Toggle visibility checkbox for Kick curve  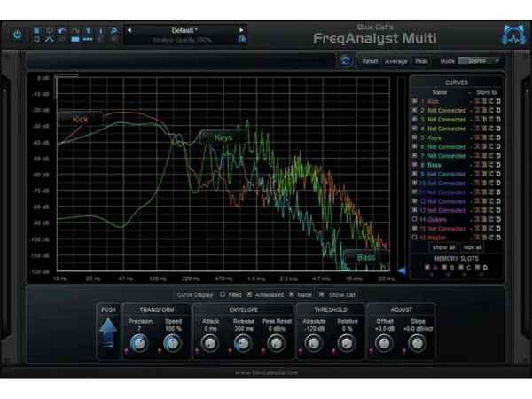pyautogui.click(x=414, y=101)
